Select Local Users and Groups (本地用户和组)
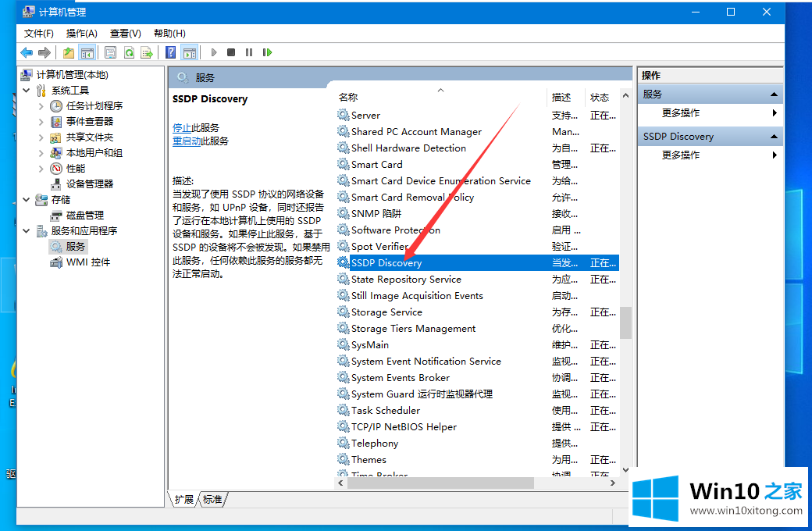This screenshot has width=812, height=531. (x=94, y=153)
